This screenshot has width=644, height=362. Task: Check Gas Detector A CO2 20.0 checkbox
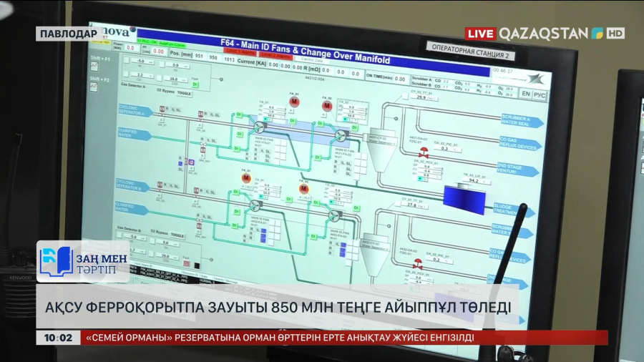159,77
